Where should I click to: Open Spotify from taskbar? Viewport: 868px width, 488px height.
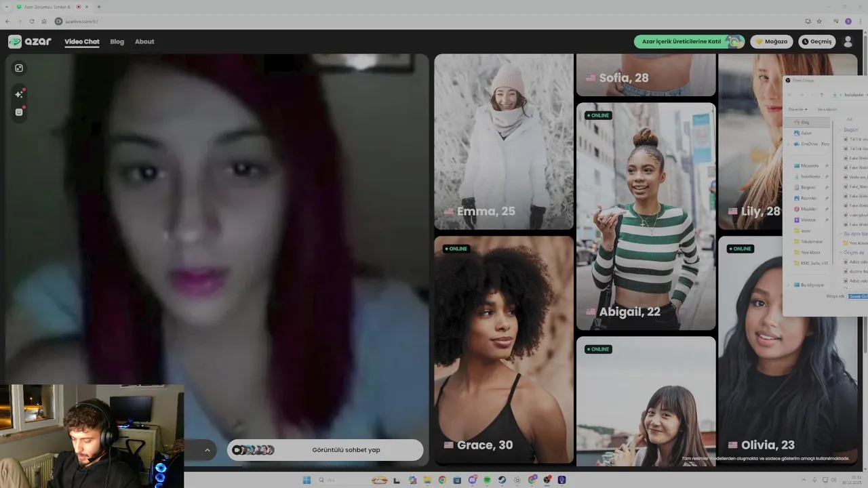tap(487, 480)
